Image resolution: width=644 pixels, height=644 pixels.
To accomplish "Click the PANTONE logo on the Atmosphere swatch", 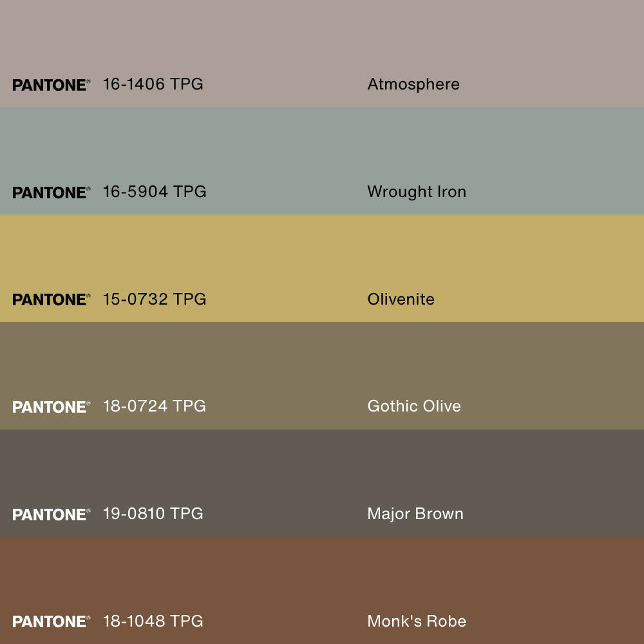I will (51, 85).
